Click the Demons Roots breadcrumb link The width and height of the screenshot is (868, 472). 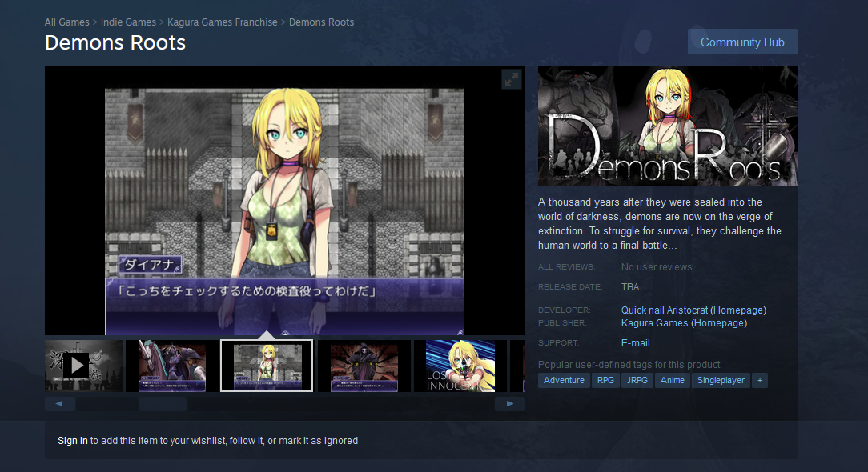321,22
